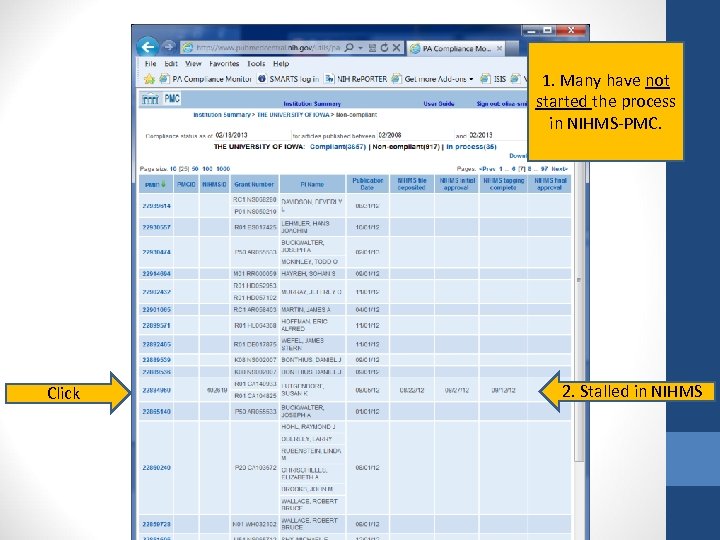The height and width of the screenshot is (540, 720).
Task: Sort by Grant Number column header
Action: (x=254, y=184)
